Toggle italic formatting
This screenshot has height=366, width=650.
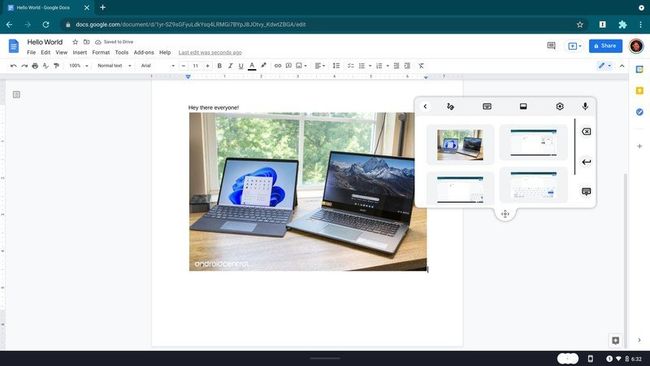click(230, 66)
